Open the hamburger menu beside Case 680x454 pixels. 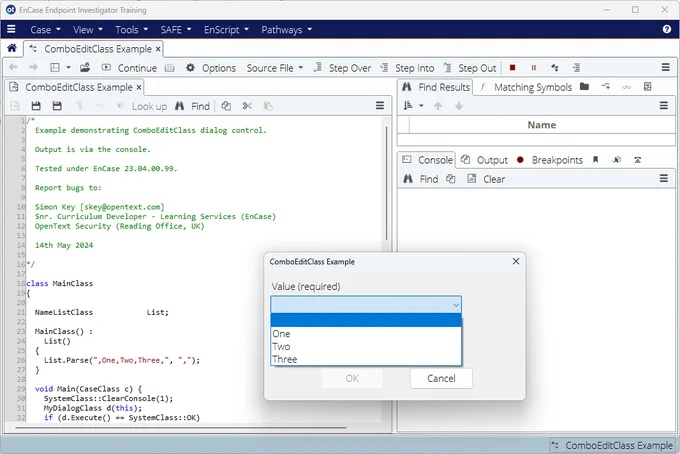pos(11,29)
